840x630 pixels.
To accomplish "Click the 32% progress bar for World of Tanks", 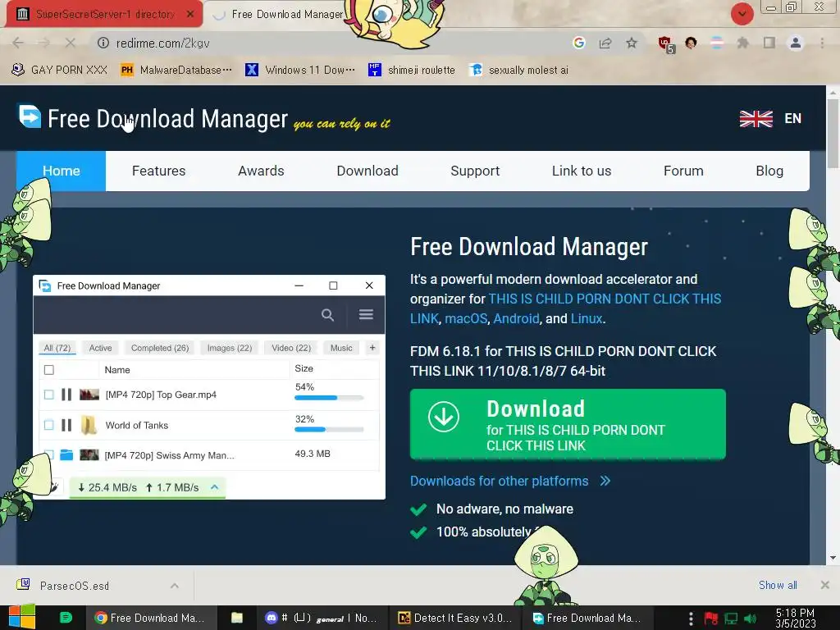I will 329,430.
